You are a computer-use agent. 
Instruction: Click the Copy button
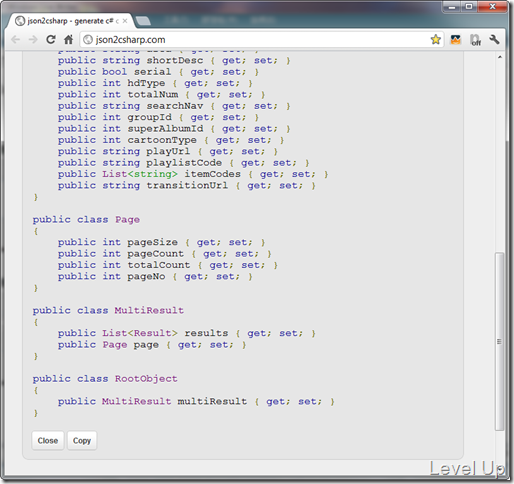(82, 441)
